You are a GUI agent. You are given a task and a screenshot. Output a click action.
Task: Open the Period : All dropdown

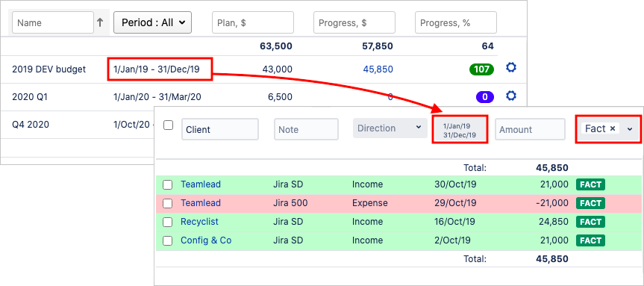152,22
